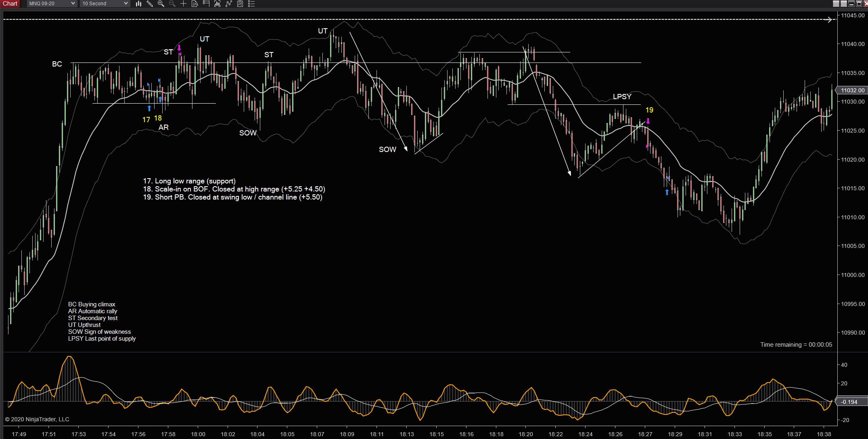Click the magenta sell arrow above trade 19
Screen dimensions: 868x439
coord(648,121)
